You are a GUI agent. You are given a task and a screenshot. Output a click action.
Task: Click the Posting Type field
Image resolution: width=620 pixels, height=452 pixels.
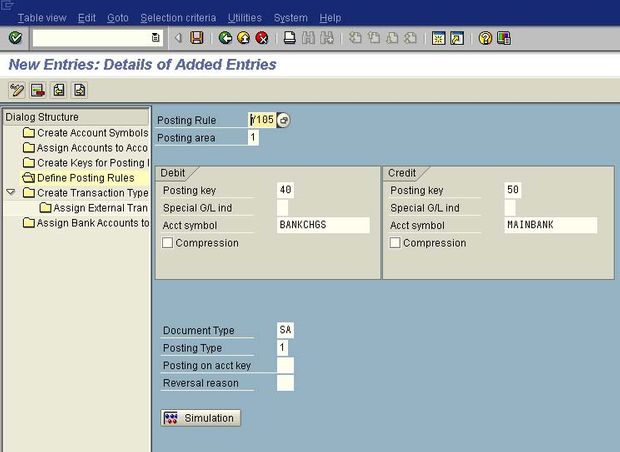pyautogui.click(x=282, y=348)
